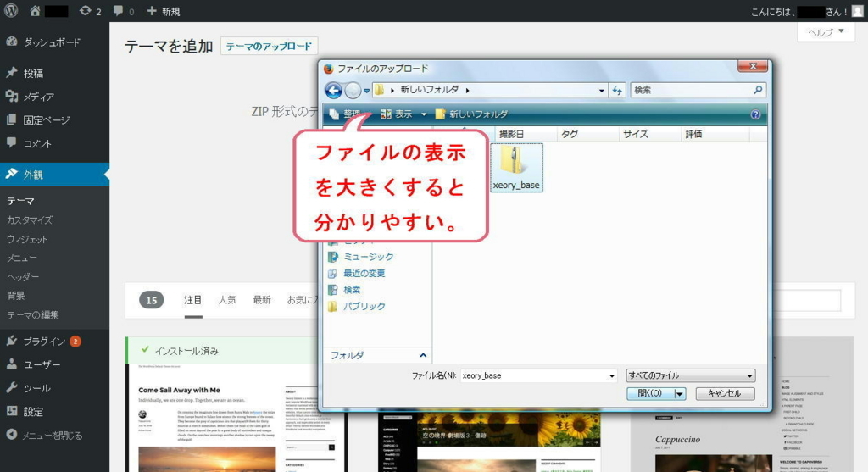Click the 開く(O) button

pyautogui.click(x=650, y=393)
